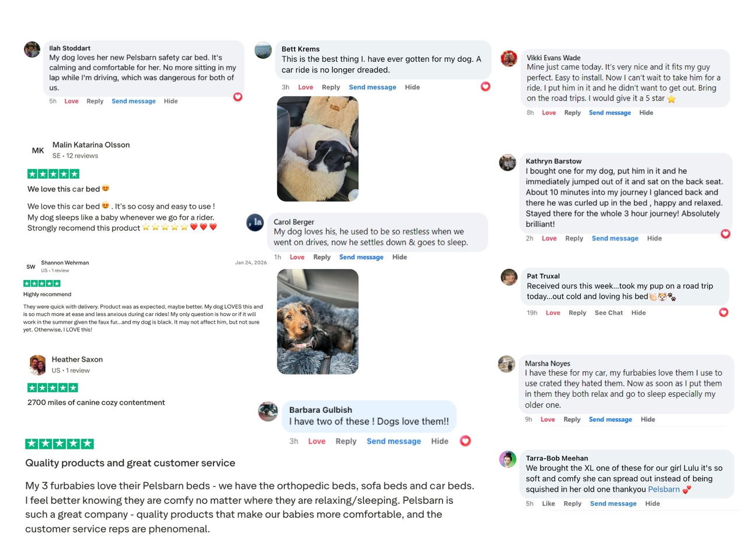Reply to Carol Berger's comment
This screenshot has height=560, width=747.
coord(322,257)
